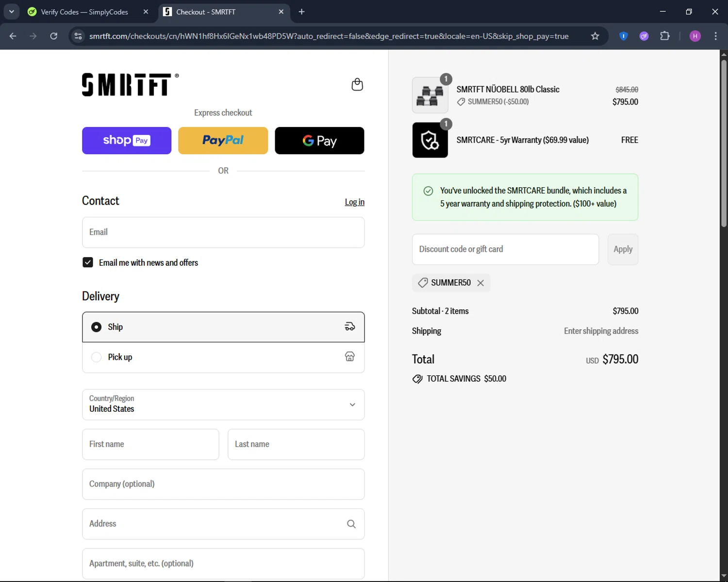This screenshot has height=582, width=728.
Task: Minimize the browser window
Action: coord(663,12)
